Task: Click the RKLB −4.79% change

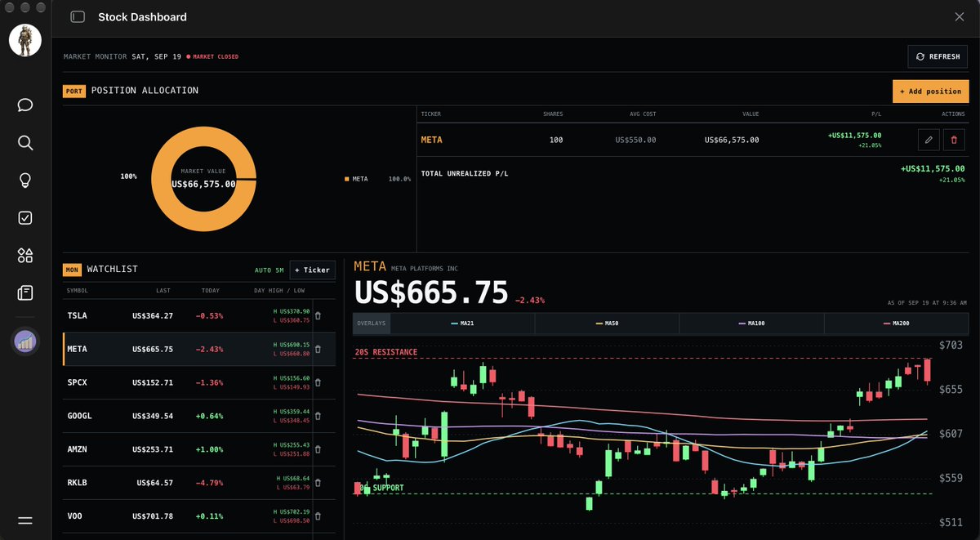Action: tap(208, 483)
